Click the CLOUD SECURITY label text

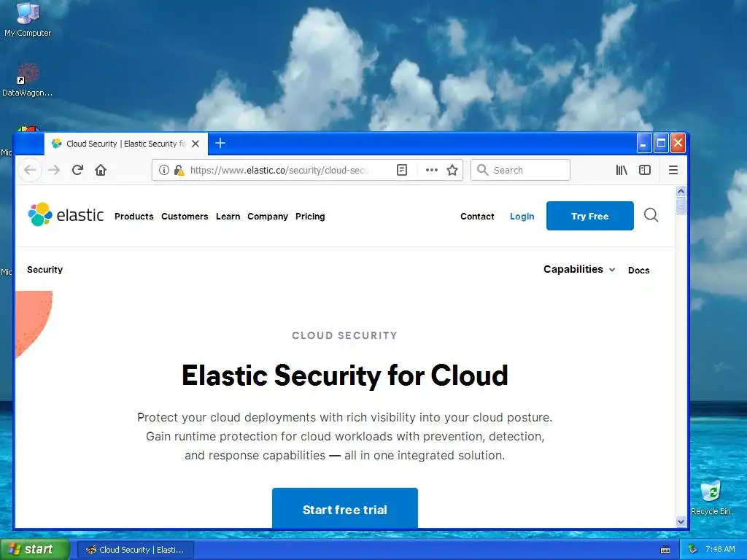click(345, 335)
